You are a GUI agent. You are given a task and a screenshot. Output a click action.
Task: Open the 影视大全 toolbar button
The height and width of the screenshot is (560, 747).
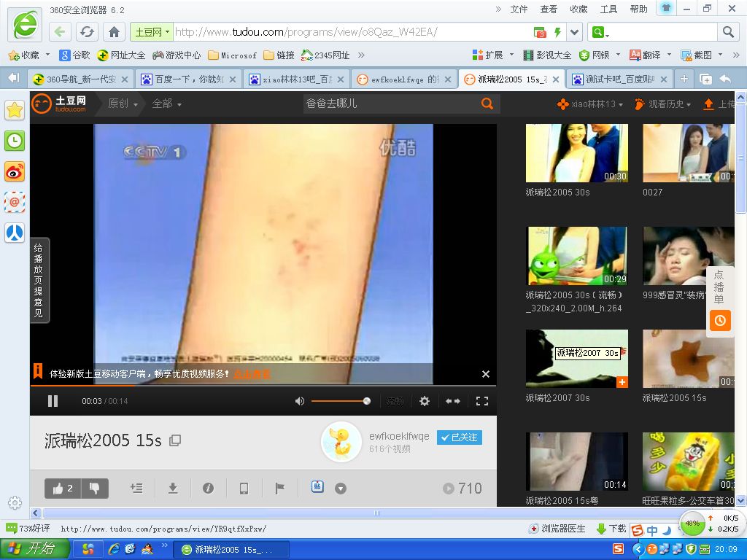tap(547, 55)
